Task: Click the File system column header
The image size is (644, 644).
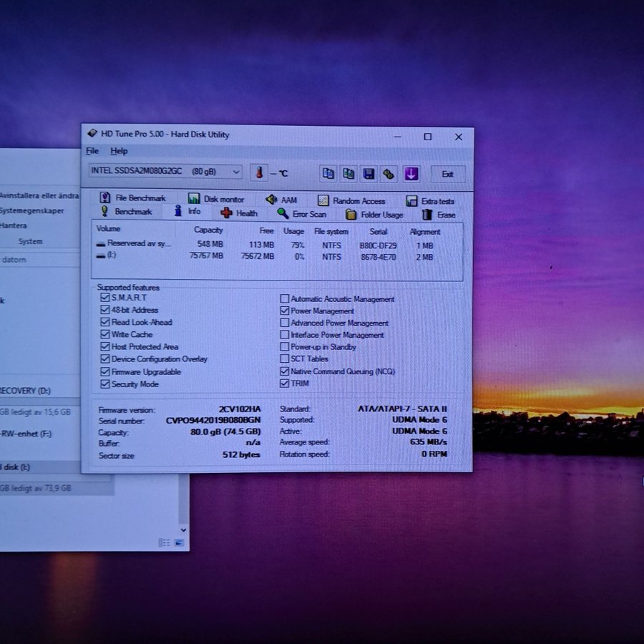Action: pos(331,232)
